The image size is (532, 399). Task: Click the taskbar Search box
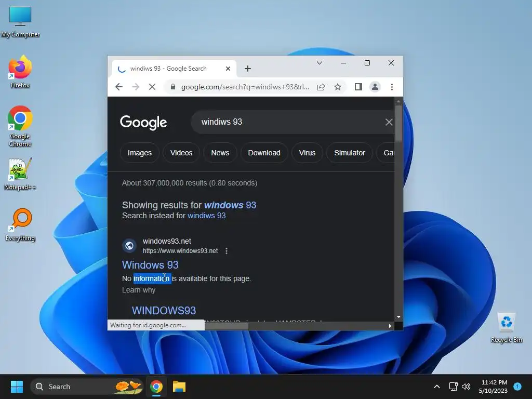[87, 387]
